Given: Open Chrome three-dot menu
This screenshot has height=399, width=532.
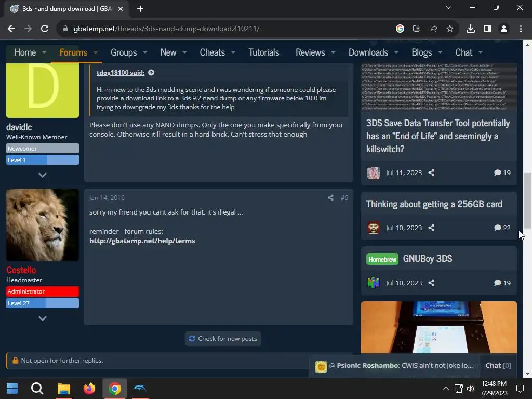Looking at the screenshot, I should pyautogui.click(x=521, y=29).
